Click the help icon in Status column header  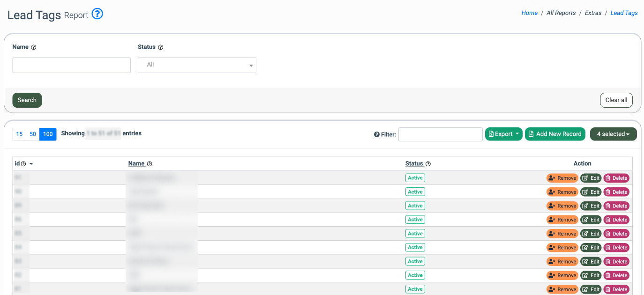pyautogui.click(x=428, y=164)
